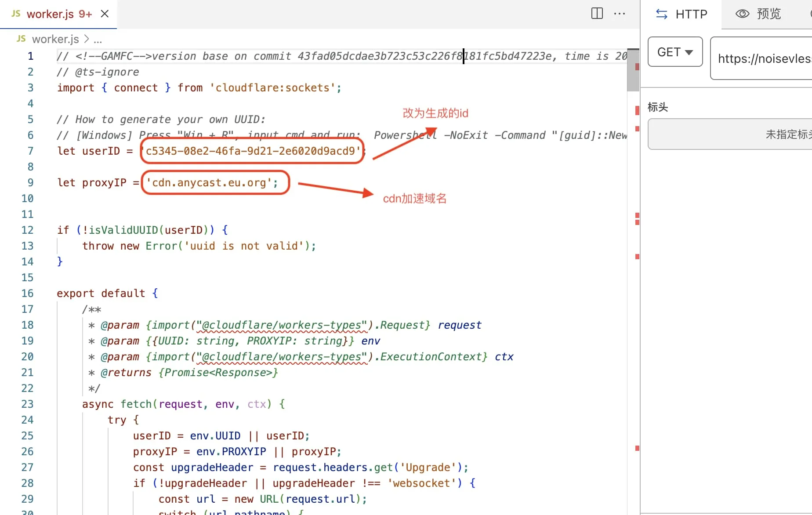Open the GET method dropdown

675,52
